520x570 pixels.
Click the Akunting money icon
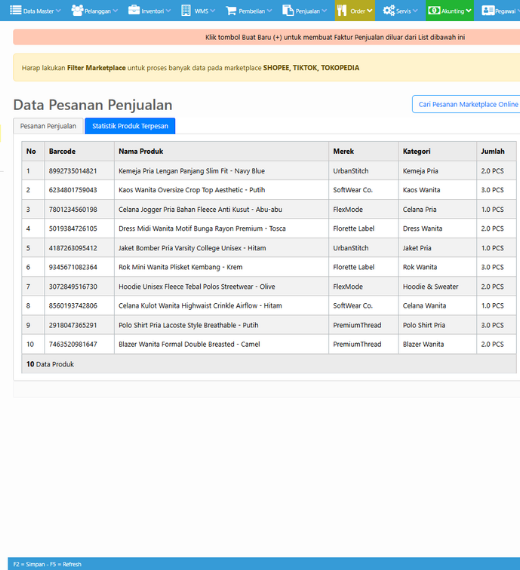[434, 10]
